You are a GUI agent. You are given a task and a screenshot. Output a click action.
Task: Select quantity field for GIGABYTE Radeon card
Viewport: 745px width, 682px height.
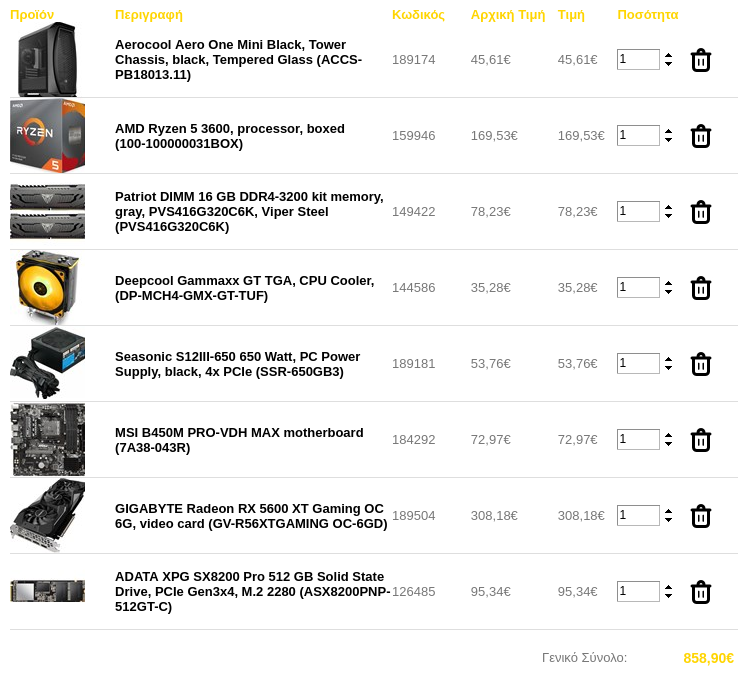coord(638,516)
